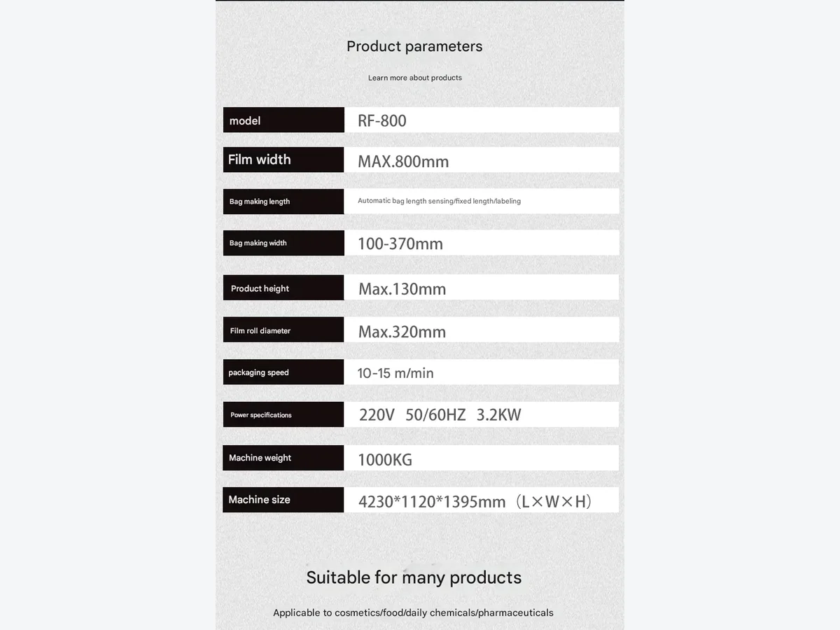Select the MAX.800mm value cell
Viewport: 840px width, 630px height.
click(x=482, y=160)
